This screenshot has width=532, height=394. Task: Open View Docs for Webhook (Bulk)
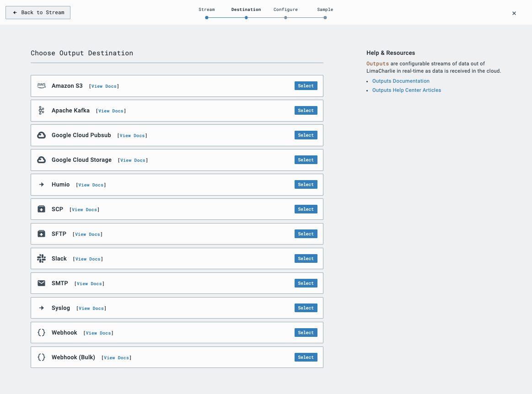tap(116, 358)
